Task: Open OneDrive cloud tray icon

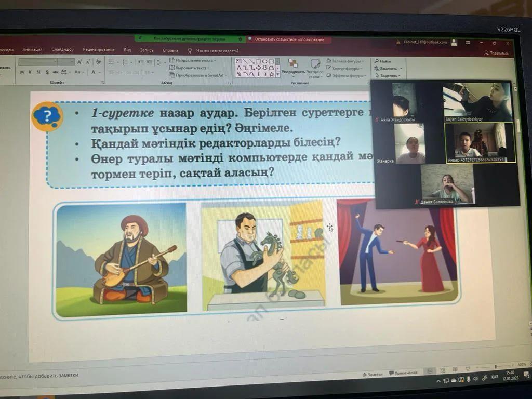Action: click(x=454, y=380)
